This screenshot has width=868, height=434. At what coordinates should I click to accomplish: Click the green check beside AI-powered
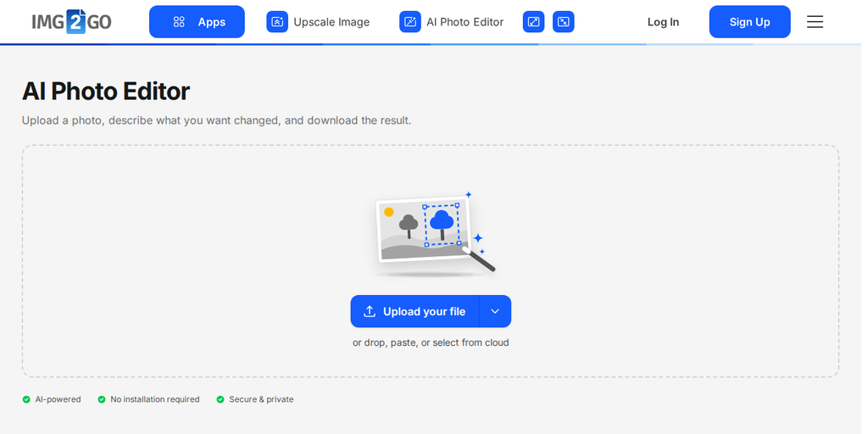[x=26, y=399]
